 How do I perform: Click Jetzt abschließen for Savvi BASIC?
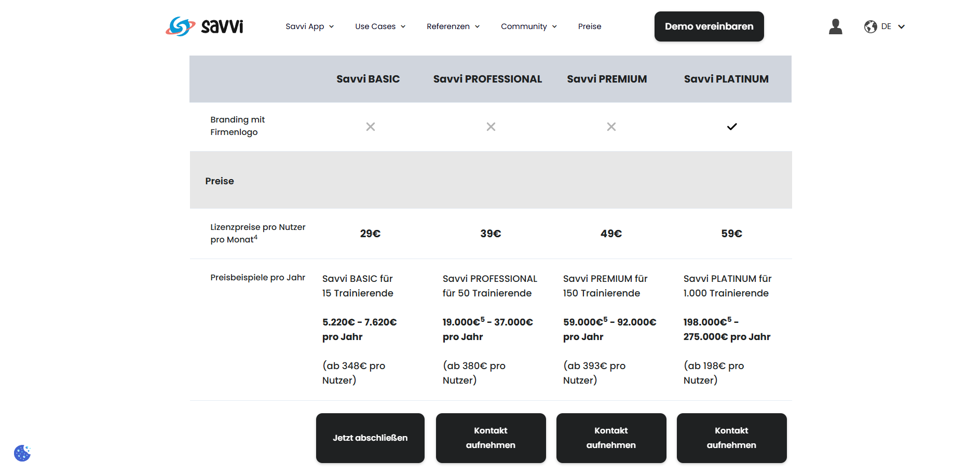370,438
